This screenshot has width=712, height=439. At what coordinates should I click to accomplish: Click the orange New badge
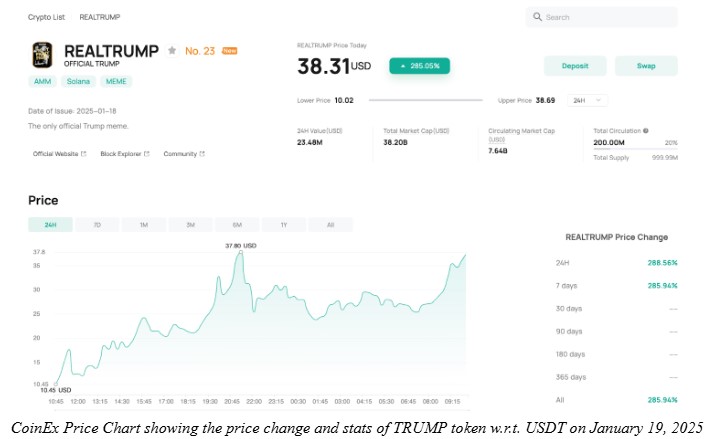tap(229, 51)
